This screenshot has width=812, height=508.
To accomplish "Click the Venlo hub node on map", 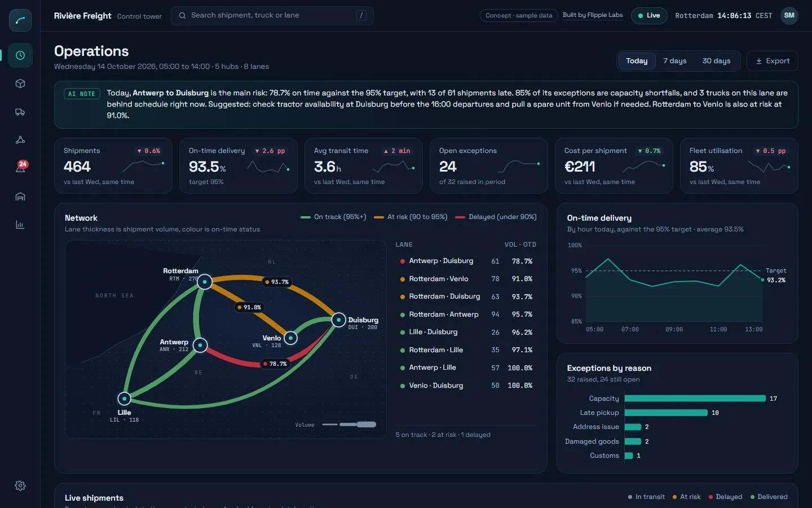I will (290, 338).
